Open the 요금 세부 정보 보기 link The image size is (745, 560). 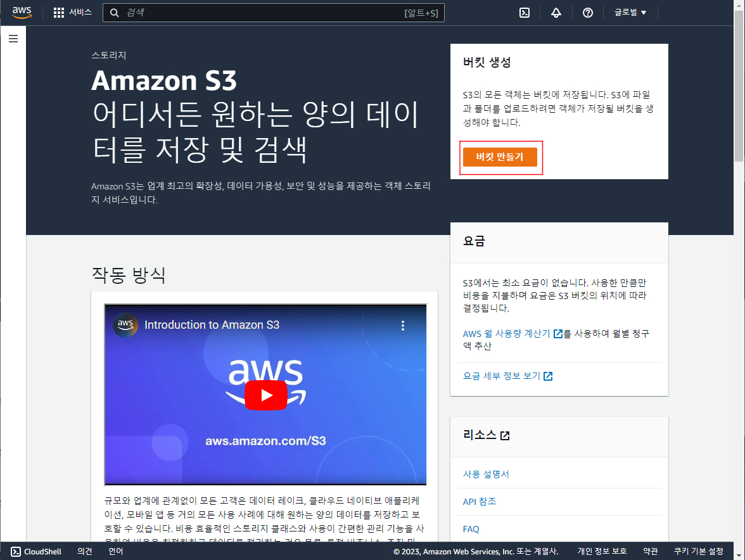coord(502,376)
